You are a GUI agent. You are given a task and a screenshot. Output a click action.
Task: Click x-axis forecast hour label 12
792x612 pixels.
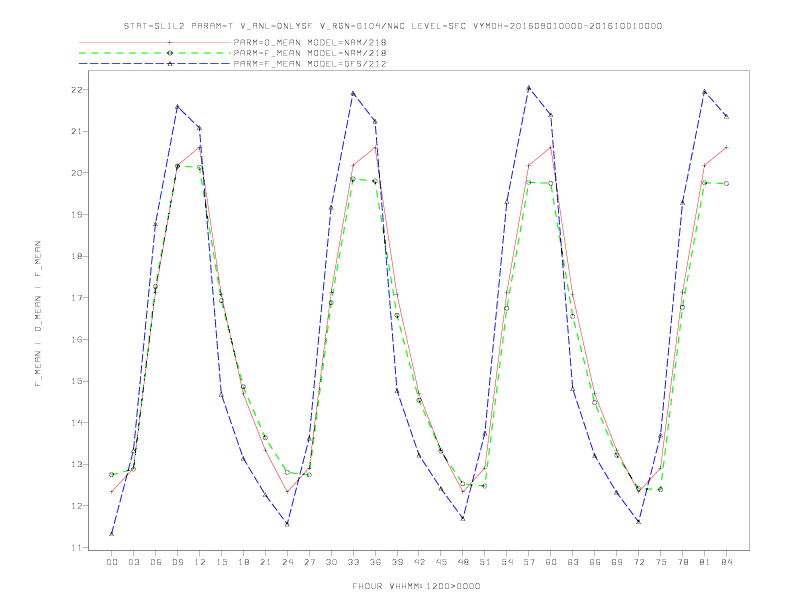tap(200, 562)
